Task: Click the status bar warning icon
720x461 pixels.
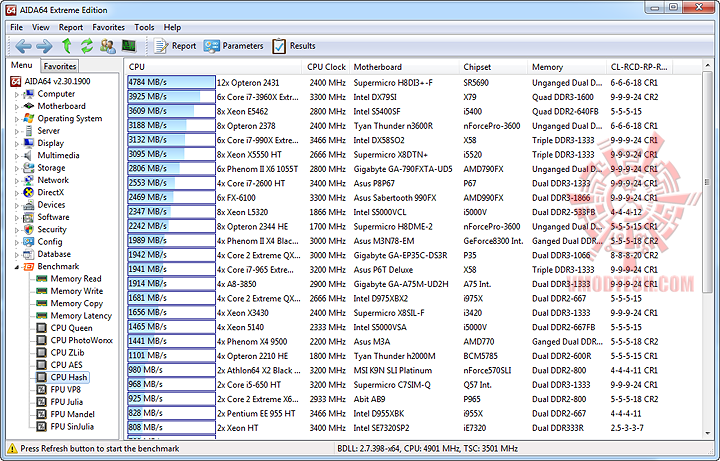Action: click(x=12, y=449)
